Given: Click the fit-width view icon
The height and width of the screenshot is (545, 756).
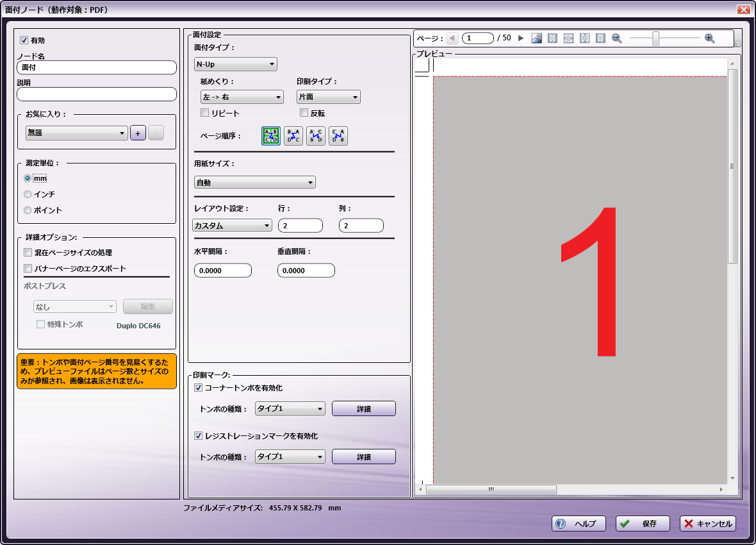Looking at the screenshot, I should coord(568,38).
